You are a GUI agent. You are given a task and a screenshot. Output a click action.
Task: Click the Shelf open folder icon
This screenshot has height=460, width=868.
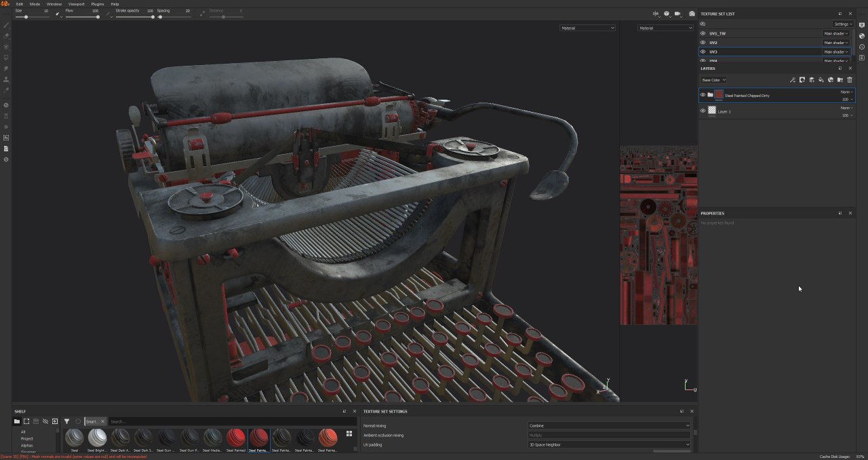pyautogui.click(x=17, y=421)
